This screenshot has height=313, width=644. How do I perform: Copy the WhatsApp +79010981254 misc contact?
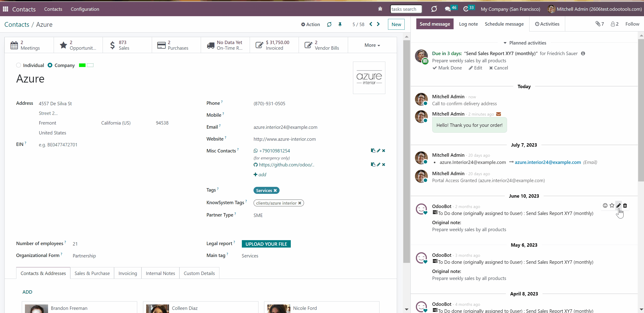tap(373, 150)
